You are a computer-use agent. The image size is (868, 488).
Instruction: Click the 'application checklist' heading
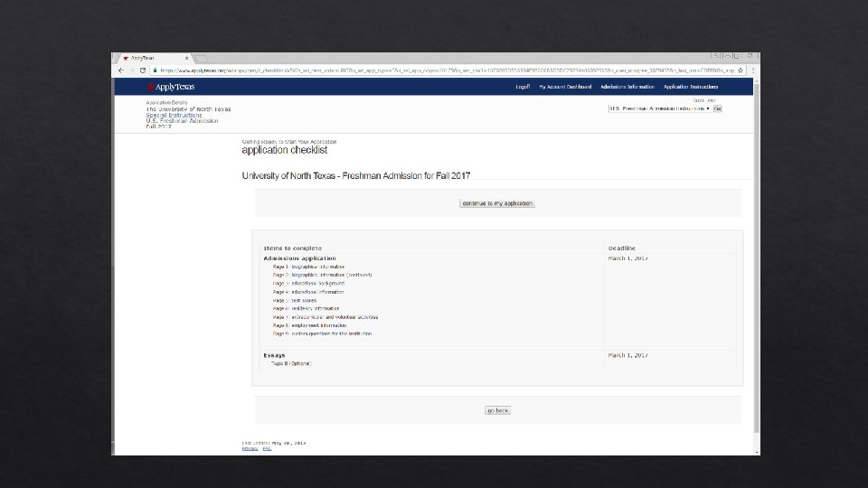(x=285, y=150)
